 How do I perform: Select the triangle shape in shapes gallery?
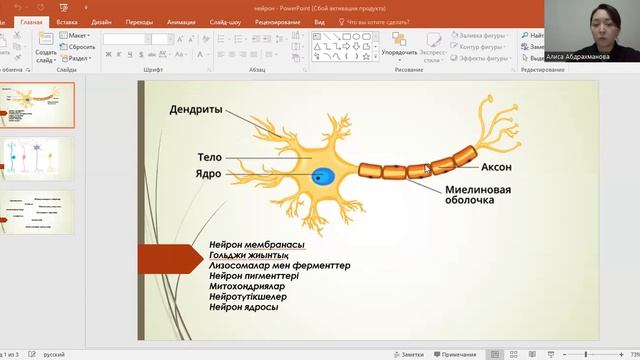tap(317, 47)
